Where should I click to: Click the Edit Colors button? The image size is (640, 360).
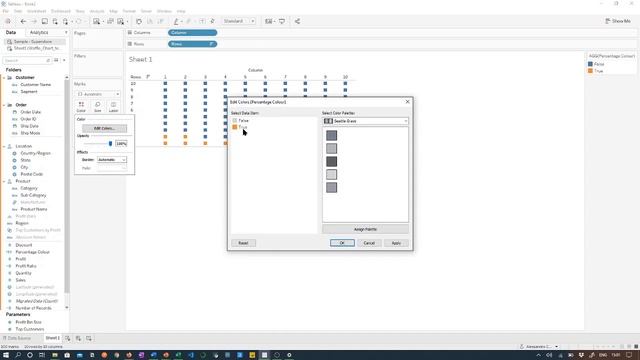tap(104, 128)
